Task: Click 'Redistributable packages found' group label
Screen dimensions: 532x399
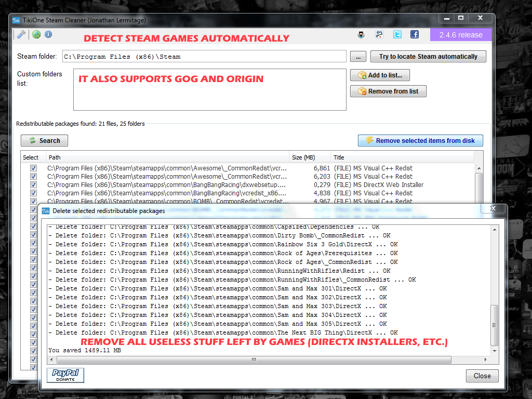Action: coord(81,124)
